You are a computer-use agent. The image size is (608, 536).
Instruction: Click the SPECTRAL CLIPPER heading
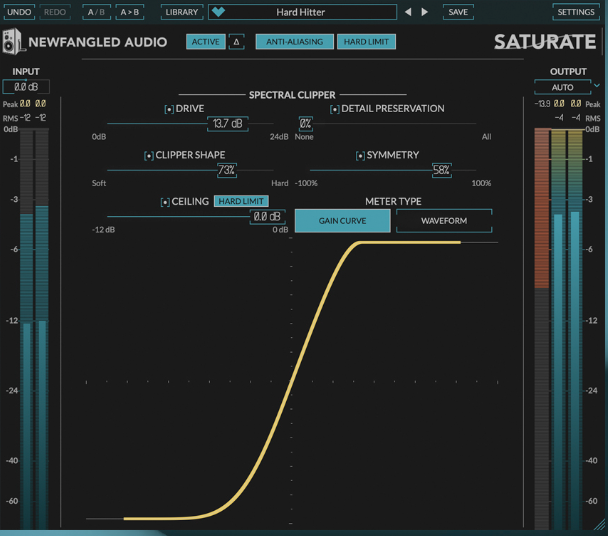(x=292, y=95)
